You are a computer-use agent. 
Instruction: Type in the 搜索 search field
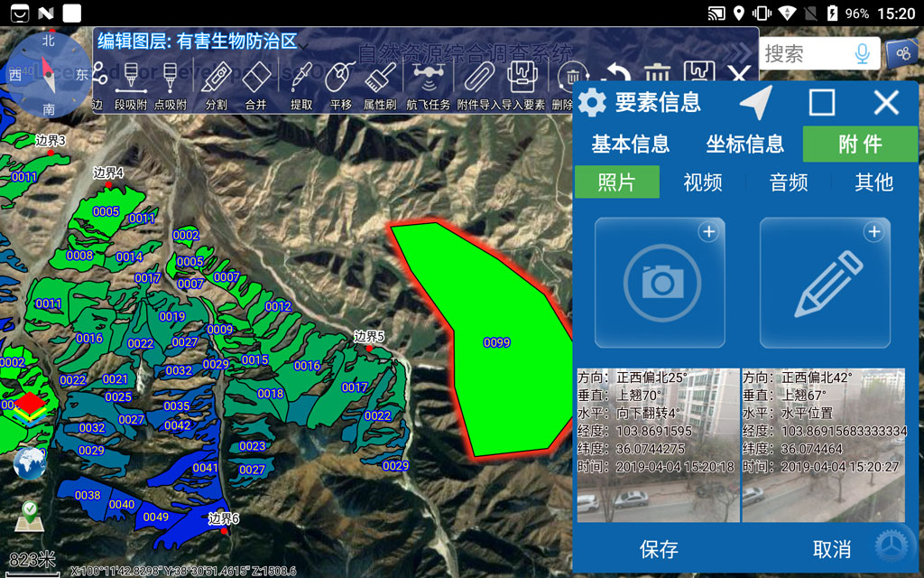801,53
